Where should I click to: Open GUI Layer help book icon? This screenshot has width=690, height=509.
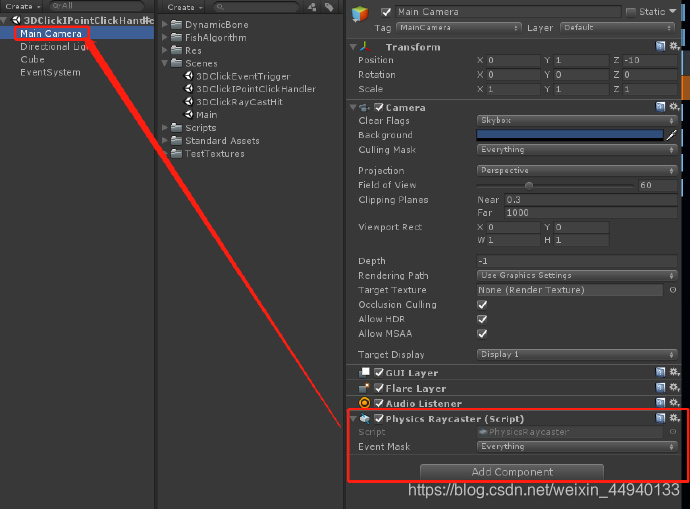tap(660, 372)
